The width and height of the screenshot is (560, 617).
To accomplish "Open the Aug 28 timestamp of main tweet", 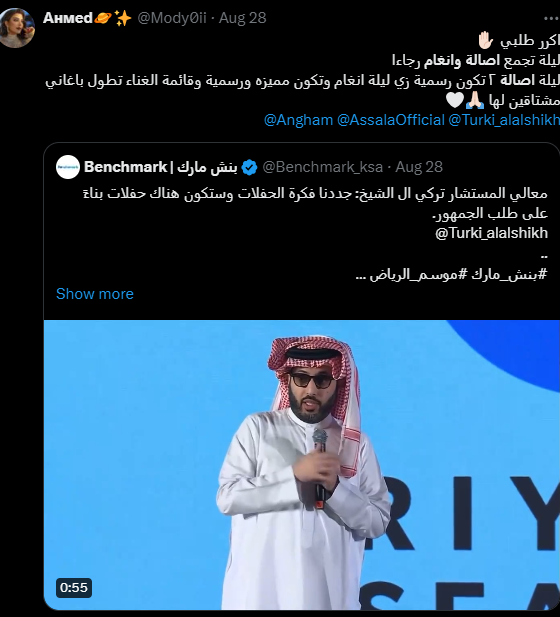I will coord(242,18).
